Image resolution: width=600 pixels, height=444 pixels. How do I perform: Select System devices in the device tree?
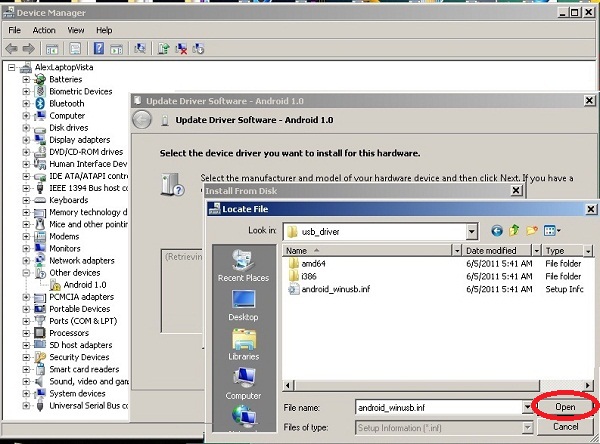click(77, 393)
